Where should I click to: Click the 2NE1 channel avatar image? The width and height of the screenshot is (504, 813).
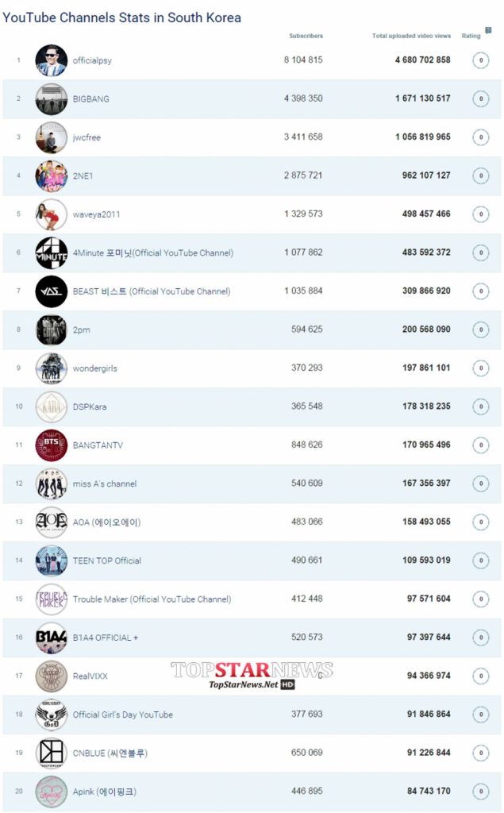point(52,176)
